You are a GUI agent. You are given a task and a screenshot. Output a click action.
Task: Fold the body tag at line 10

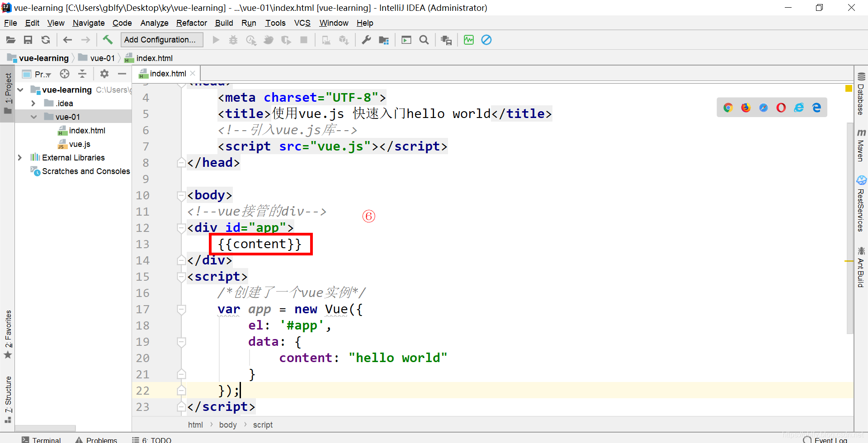pos(181,195)
